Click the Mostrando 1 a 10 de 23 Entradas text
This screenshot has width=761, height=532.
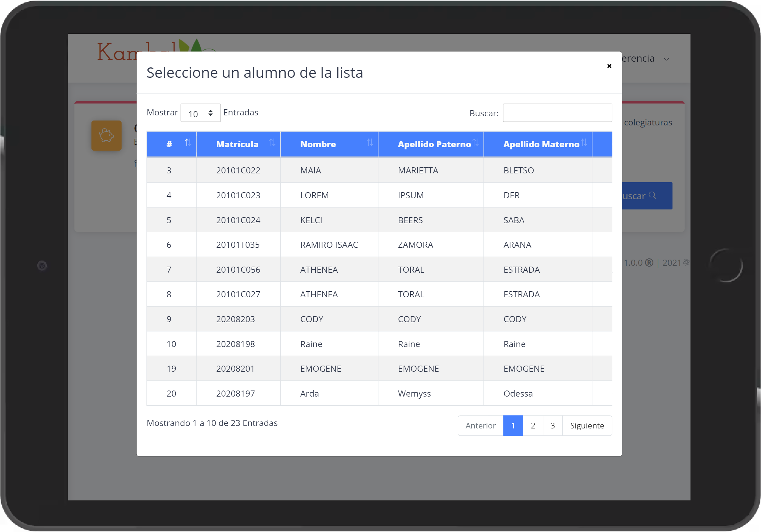212,423
